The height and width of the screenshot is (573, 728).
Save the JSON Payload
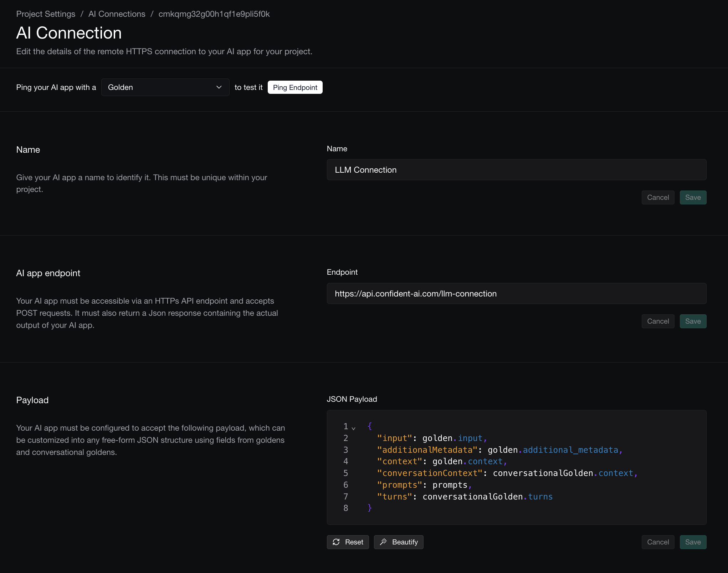[x=693, y=542]
